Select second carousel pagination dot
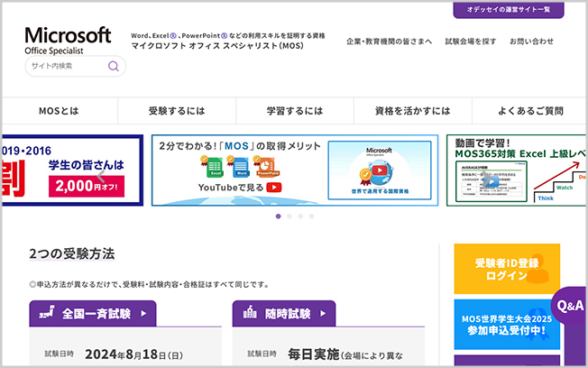588x368 pixels. (x=289, y=216)
